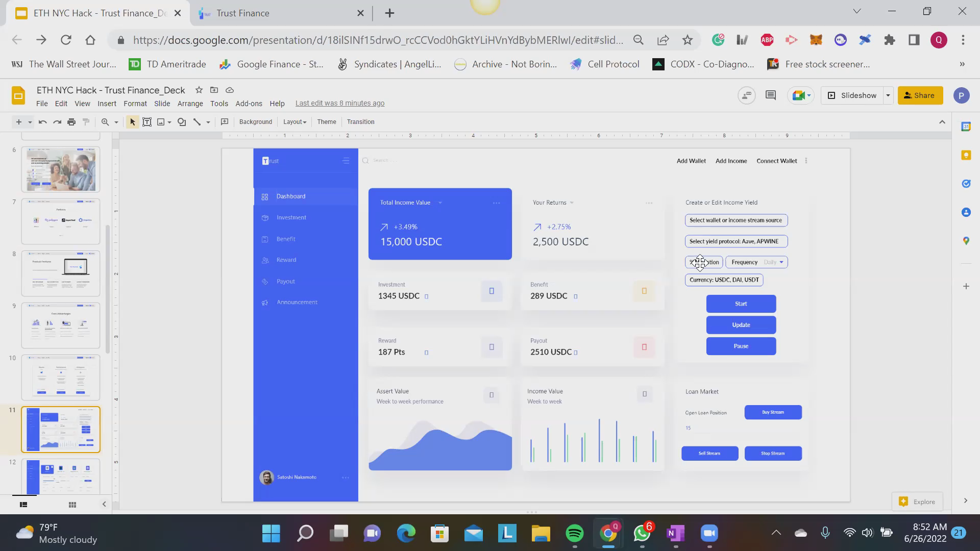Click the Windows Start button
980x551 pixels.
271,533
